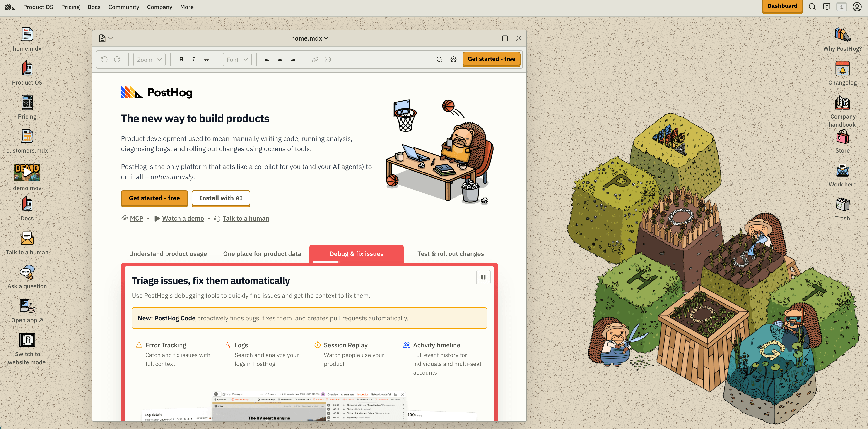Open the Activity timeline link
The height and width of the screenshot is (429, 868).
click(437, 345)
